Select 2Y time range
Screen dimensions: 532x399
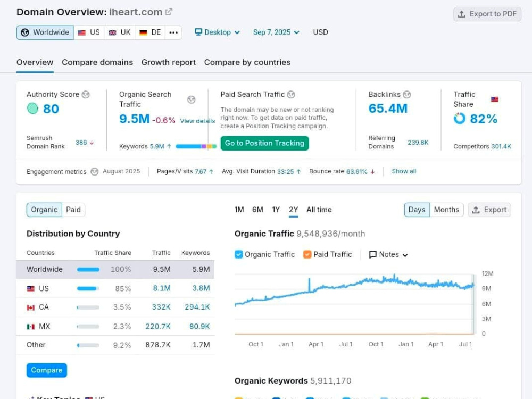(294, 210)
